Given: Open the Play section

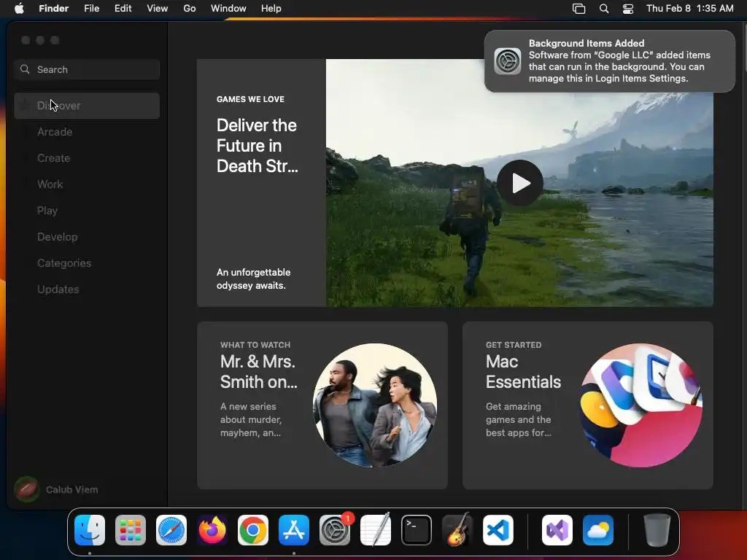Looking at the screenshot, I should 87,211.
